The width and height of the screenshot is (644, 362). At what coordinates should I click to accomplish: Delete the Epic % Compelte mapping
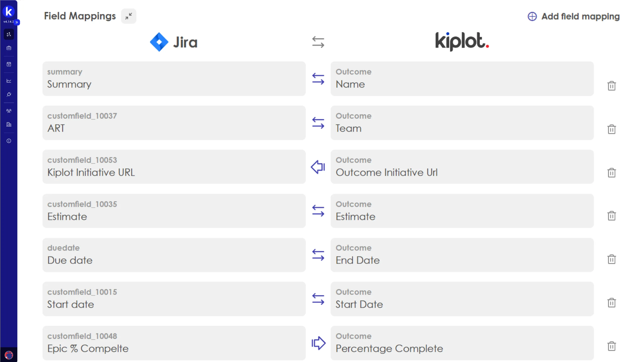(611, 346)
